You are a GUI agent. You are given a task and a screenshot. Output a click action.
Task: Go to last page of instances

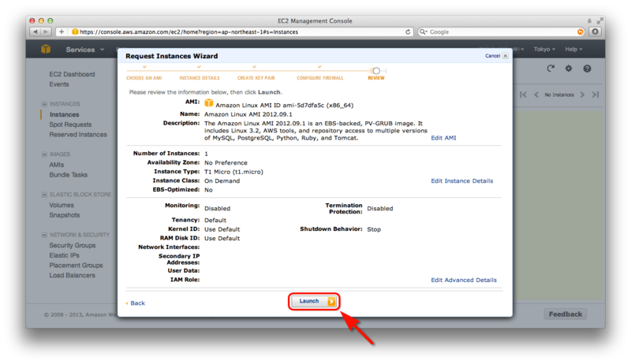(596, 95)
